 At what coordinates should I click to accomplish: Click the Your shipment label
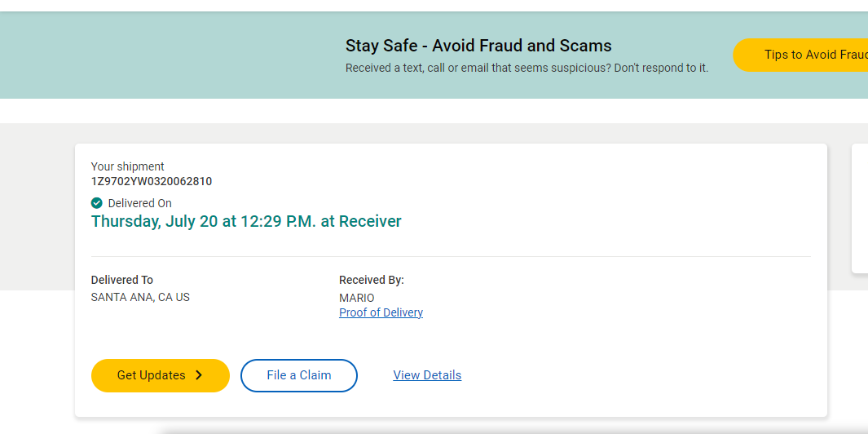[128, 166]
